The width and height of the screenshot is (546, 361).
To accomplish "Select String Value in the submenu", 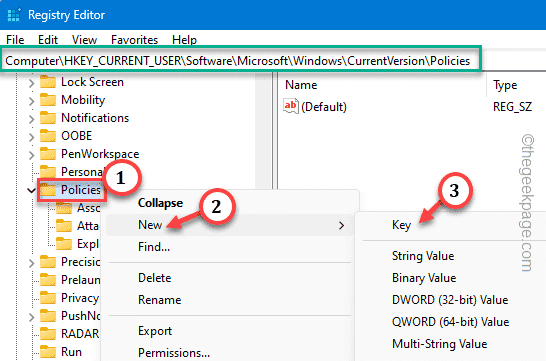I will [x=423, y=256].
